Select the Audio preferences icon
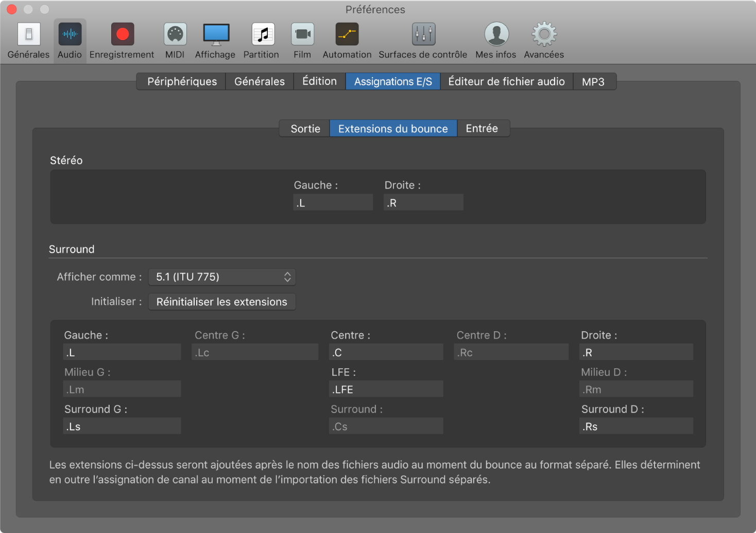Image resolution: width=756 pixels, height=533 pixels. tap(70, 41)
